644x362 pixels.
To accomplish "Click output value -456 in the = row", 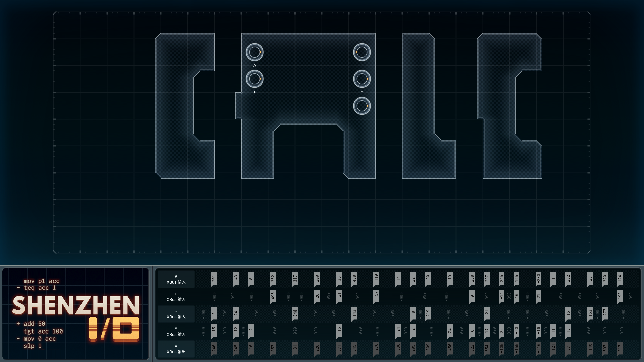I will (450, 348).
